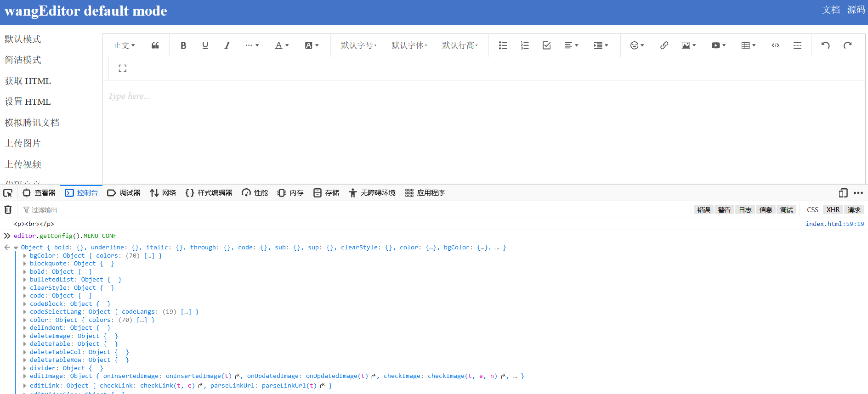Open the more text styles menu
The height and width of the screenshot is (394, 868).
252,45
